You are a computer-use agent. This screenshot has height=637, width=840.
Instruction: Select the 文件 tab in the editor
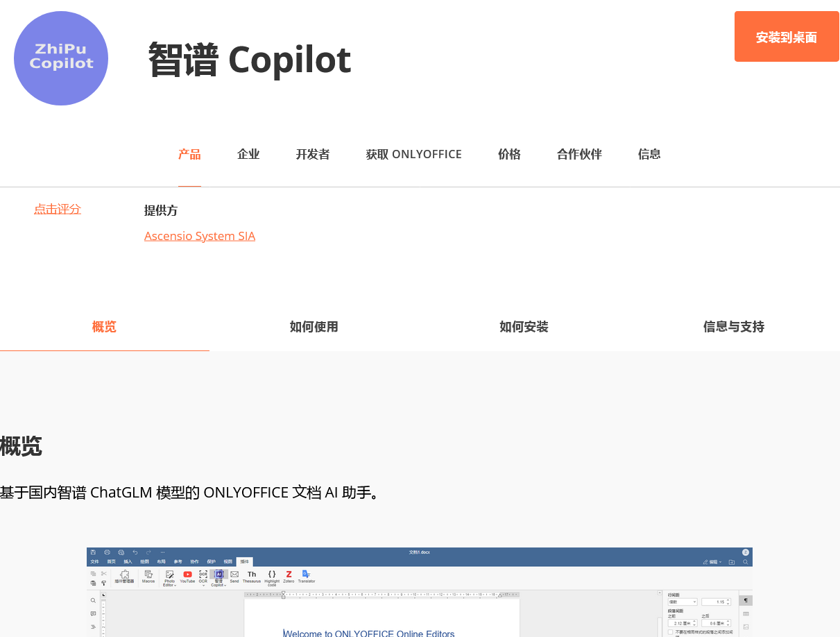(x=94, y=561)
